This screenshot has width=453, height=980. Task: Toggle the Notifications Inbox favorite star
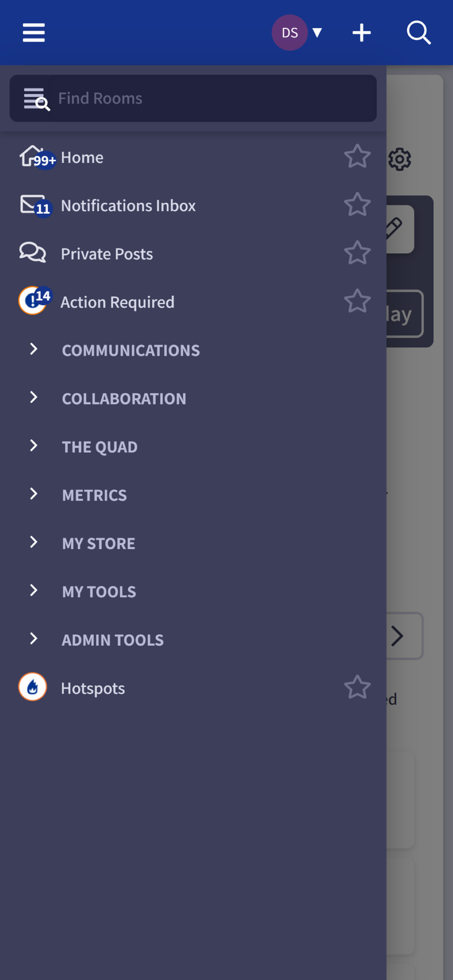[357, 205]
